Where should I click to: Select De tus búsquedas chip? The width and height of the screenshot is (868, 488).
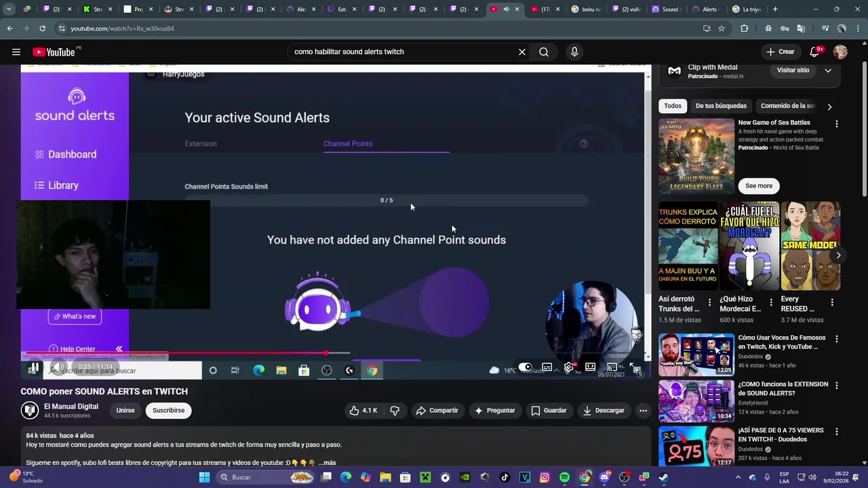pos(721,106)
